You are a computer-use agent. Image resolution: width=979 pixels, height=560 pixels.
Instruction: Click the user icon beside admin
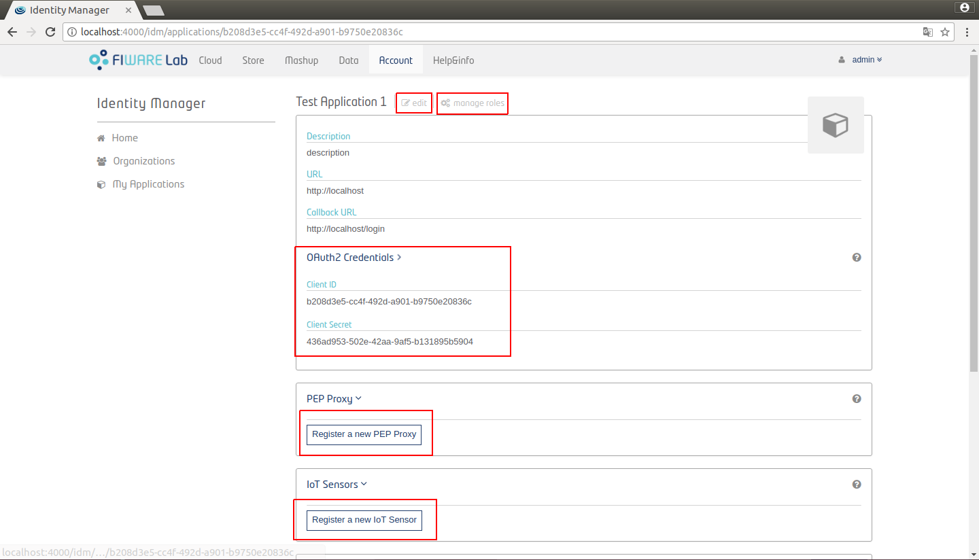tap(842, 60)
